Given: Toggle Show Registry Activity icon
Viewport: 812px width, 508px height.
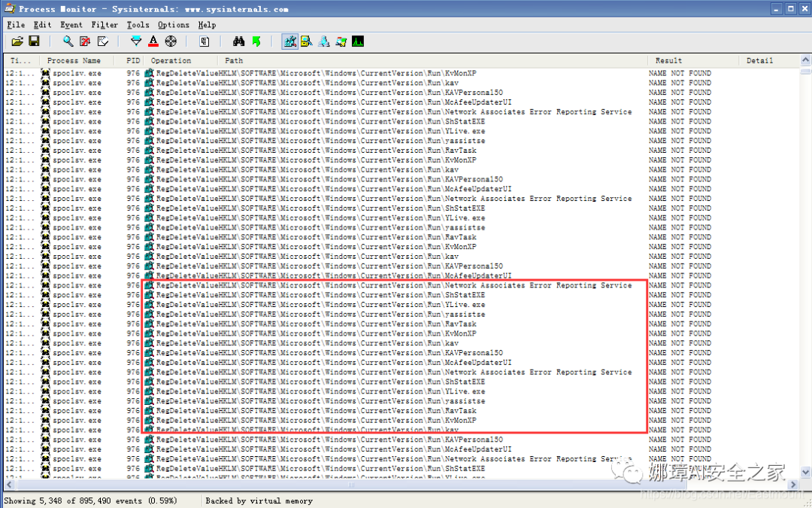Looking at the screenshot, I should [x=290, y=41].
